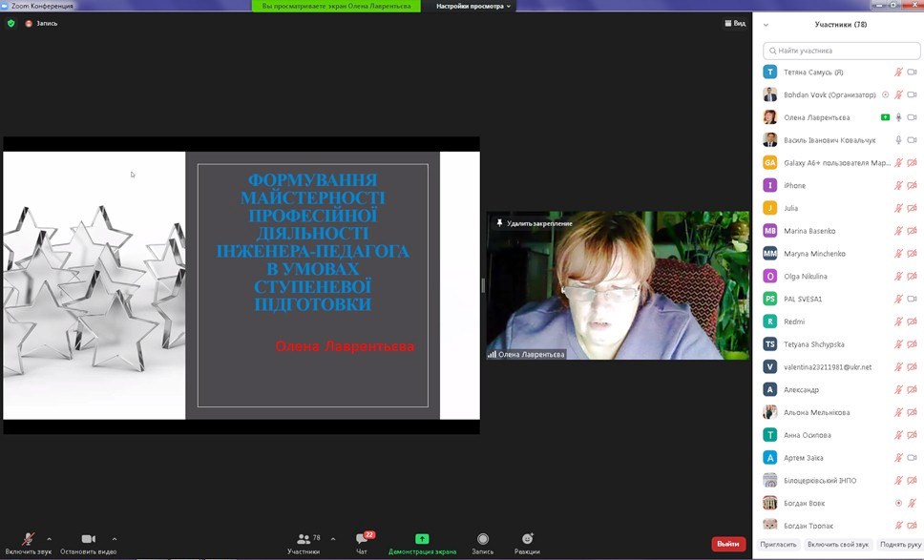Screen dimensions: 924x560
Task: Click Поднять руку raise hand button
Action: pos(900,544)
